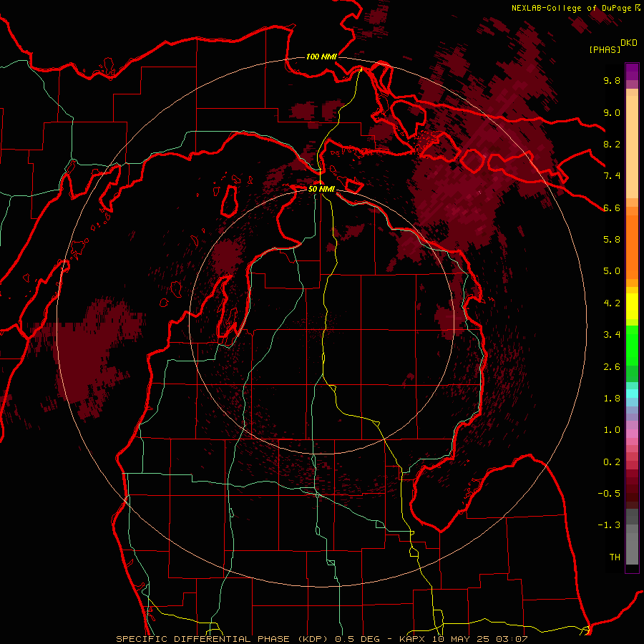The height and width of the screenshot is (644, 644).
Task: Click the -0.5 value on the color scale
Action: (x=609, y=494)
